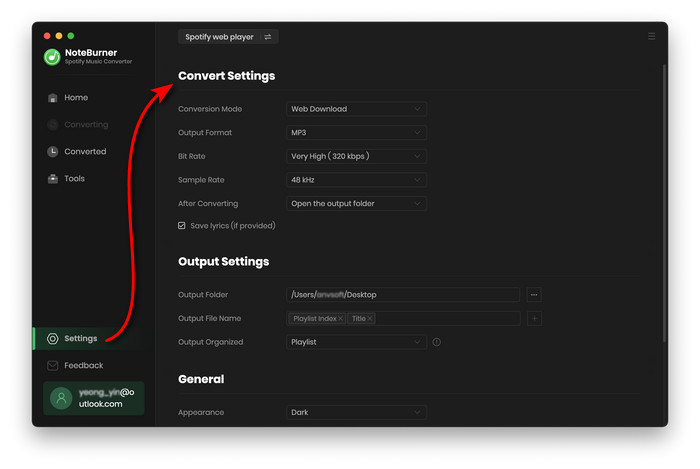700x469 pixels.
Task: Click the General heading
Action: pyautogui.click(x=201, y=379)
